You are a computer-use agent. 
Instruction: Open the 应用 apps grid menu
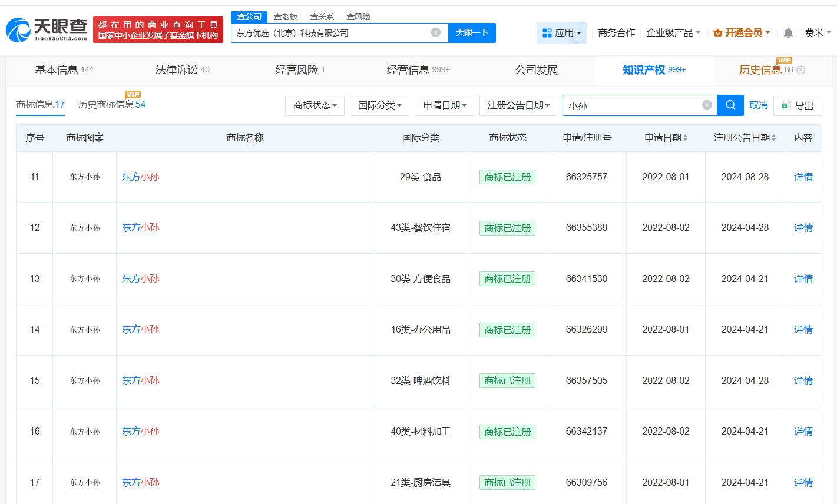click(x=561, y=33)
